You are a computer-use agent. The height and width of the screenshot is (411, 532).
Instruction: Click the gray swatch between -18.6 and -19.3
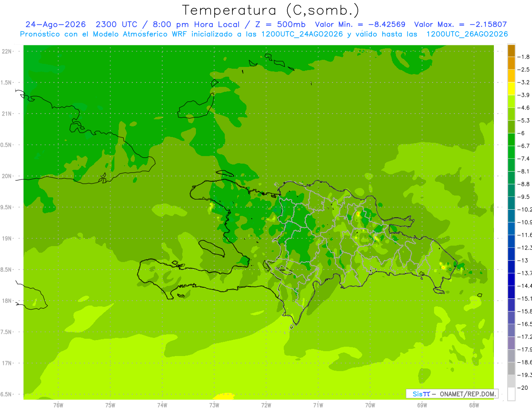(x=511, y=368)
